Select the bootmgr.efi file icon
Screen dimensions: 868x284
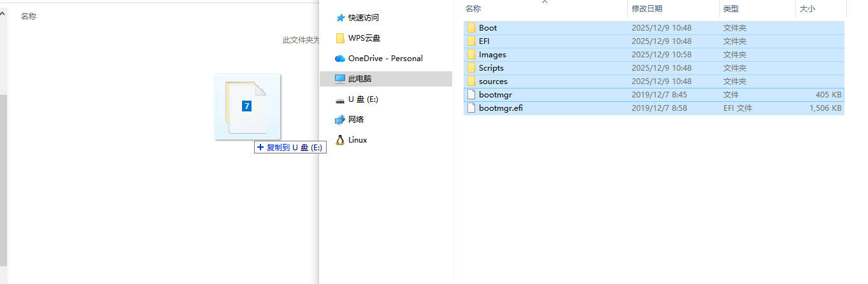pyautogui.click(x=471, y=108)
